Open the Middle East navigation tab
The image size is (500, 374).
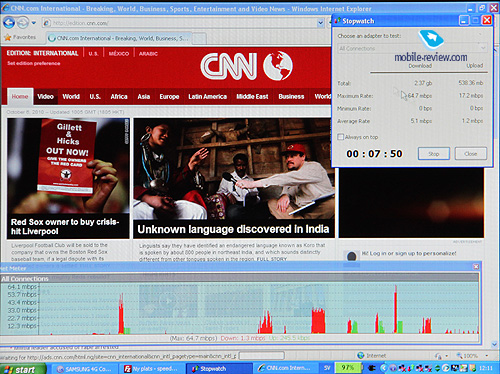252,97
